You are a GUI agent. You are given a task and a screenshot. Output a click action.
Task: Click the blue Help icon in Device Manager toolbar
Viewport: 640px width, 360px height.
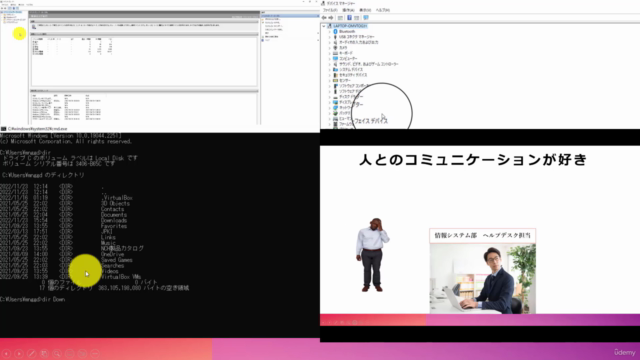point(349,18)
